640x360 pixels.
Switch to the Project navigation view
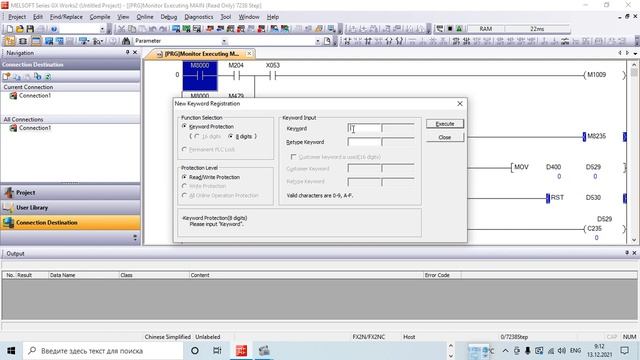pos(70,193)
